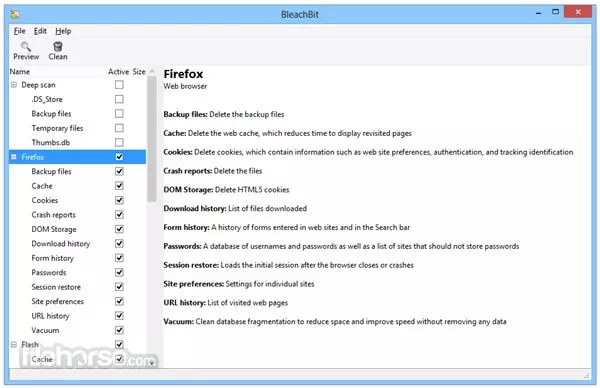Open the File menu
Viewport: 600px width, 388px height.
20,31
